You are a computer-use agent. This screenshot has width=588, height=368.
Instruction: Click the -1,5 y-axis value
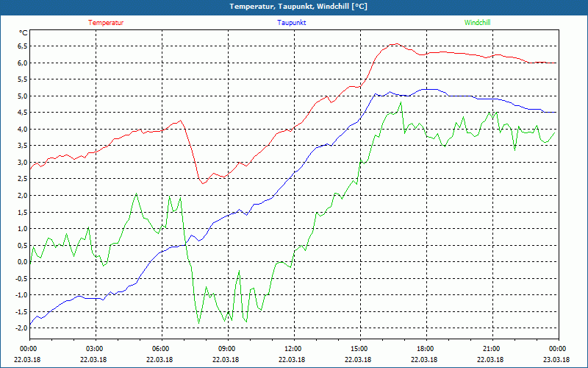click(x=22, y=311)
